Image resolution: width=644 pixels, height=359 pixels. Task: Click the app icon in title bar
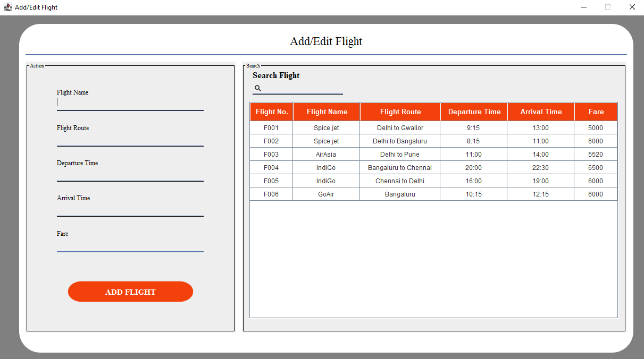[x=7, y=7]
